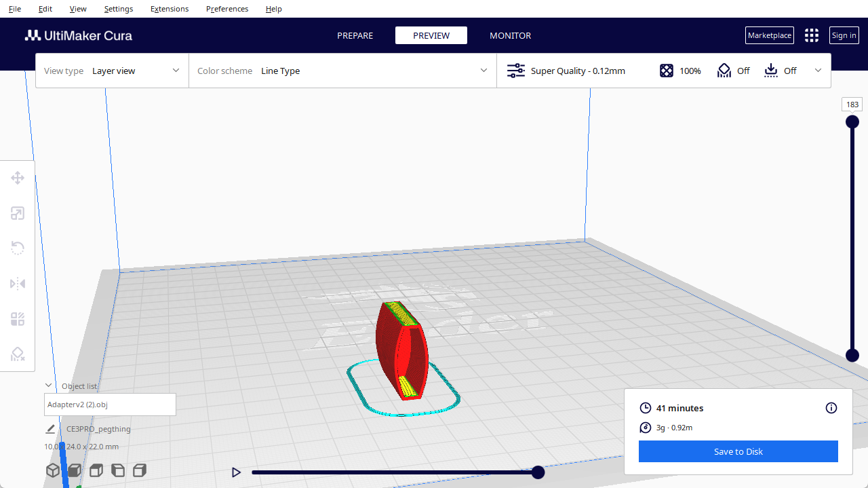868x488 pixels.
Task: Click the print settings sliders icon
Action: pyautogui.click(x=516, y=71)
